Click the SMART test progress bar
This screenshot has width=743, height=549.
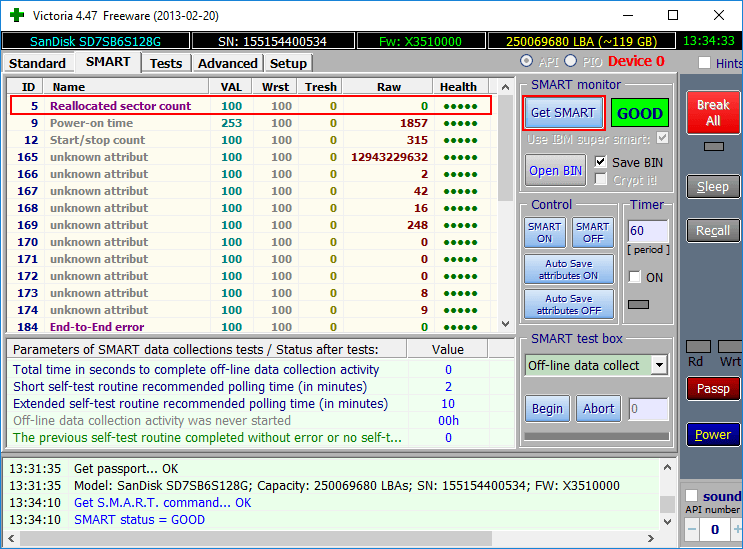pos(597,436)
